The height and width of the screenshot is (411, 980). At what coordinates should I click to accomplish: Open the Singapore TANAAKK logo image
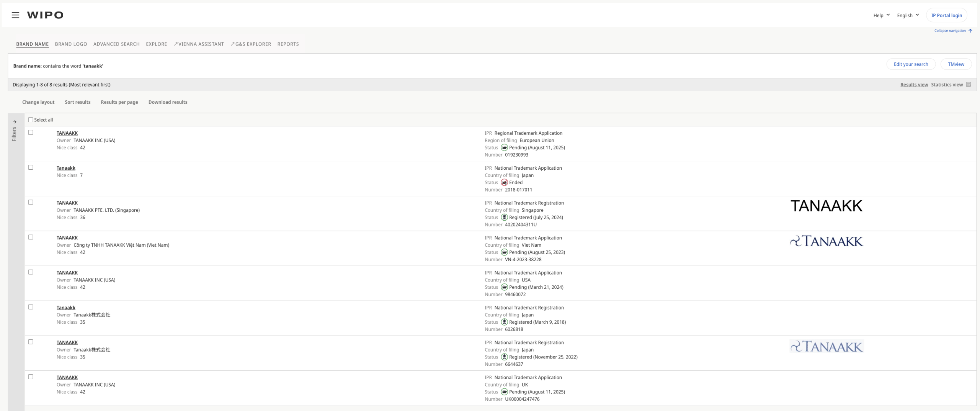click(826, 206)
